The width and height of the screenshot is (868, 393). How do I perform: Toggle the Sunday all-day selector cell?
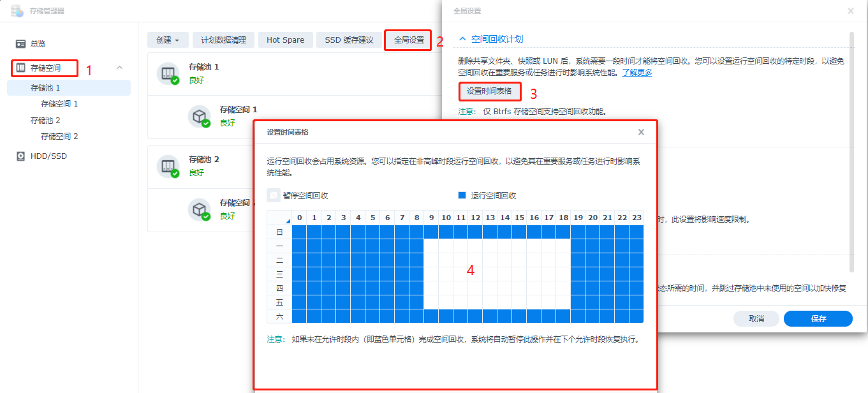coord(279,232)
